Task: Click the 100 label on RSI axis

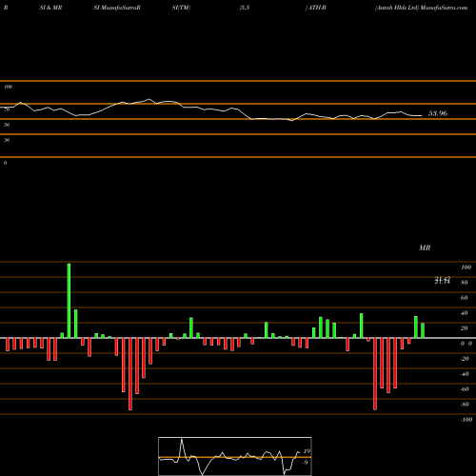Action: [9, 87]
